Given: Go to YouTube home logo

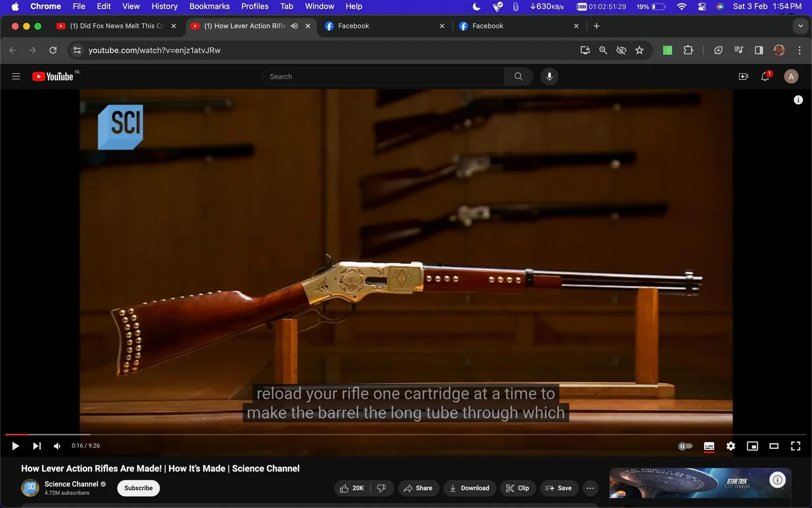Looking at the screenshot, I should 52,76.
